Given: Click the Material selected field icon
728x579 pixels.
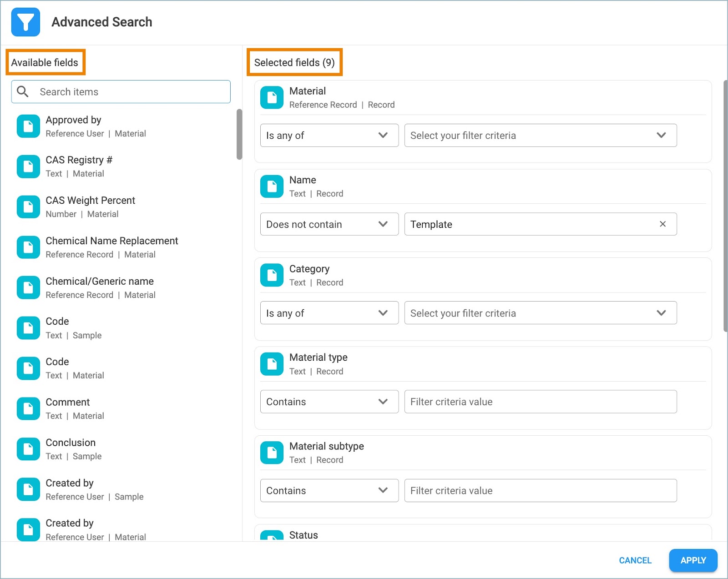Looking at the screenshot, I should [x=272, y=97].
